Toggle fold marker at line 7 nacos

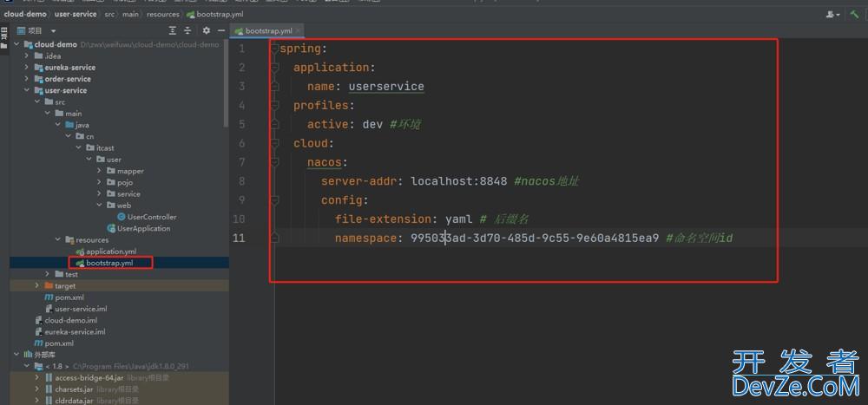[274, 162]
